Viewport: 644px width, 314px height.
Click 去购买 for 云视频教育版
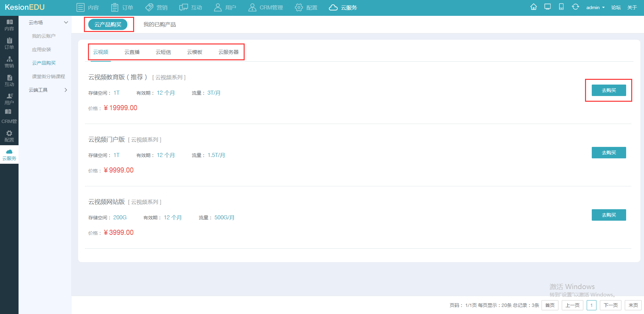609,90
